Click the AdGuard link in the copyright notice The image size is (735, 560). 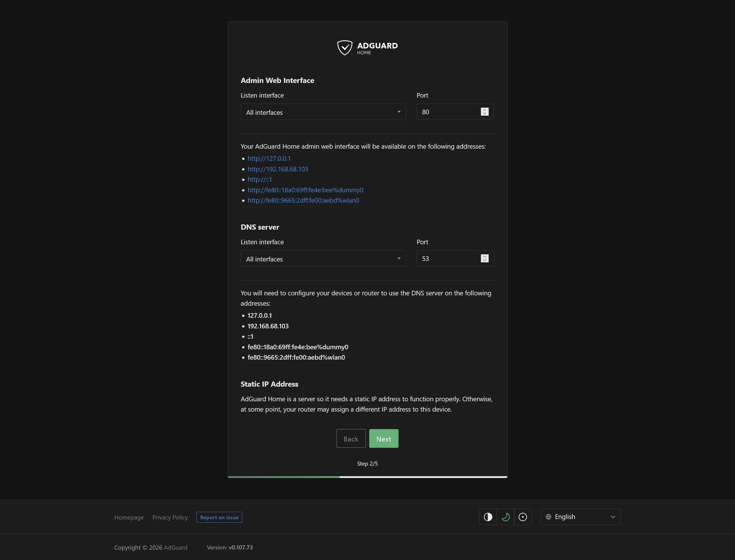(176, 547)
